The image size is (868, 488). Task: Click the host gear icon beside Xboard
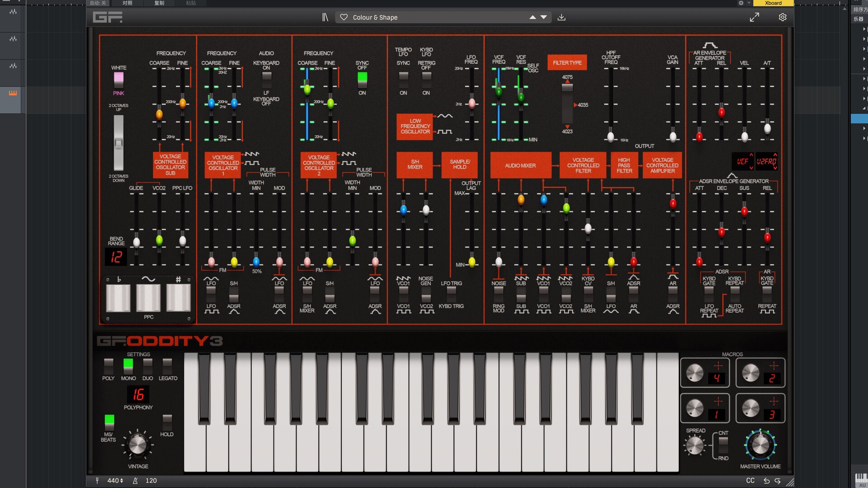click(x=741, y=3)
